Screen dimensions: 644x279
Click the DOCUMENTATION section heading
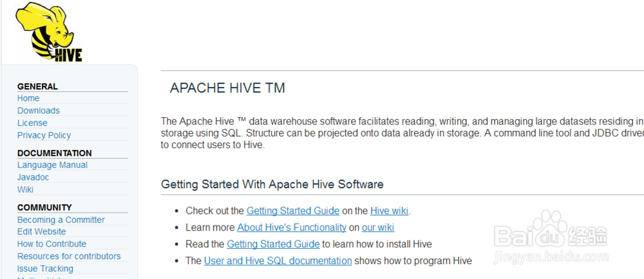coord(54,153)
